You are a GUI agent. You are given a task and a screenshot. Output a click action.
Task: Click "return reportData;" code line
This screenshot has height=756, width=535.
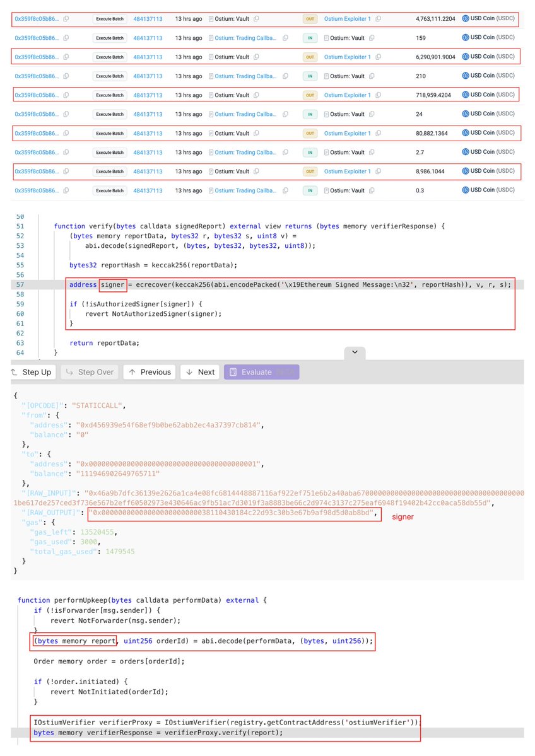click(104, 343)
